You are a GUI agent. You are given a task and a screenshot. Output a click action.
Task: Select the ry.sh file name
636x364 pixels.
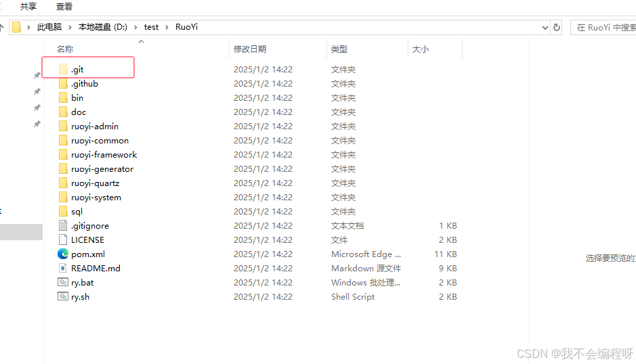click(81, 297)
